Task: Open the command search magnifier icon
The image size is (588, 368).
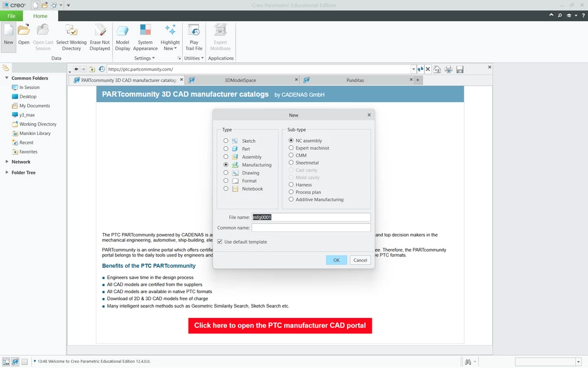Action: coord(560,15)
